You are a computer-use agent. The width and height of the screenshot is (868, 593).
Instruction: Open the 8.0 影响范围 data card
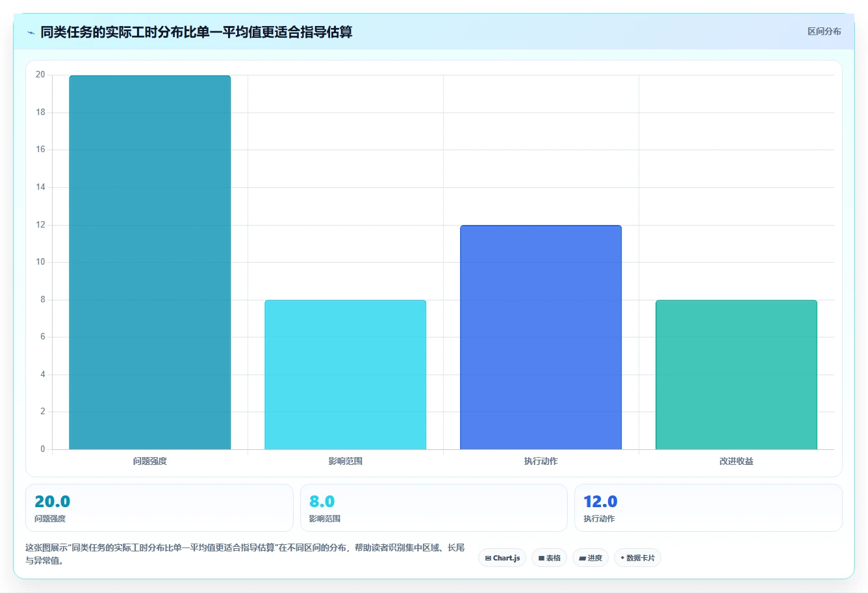[434, 508]
